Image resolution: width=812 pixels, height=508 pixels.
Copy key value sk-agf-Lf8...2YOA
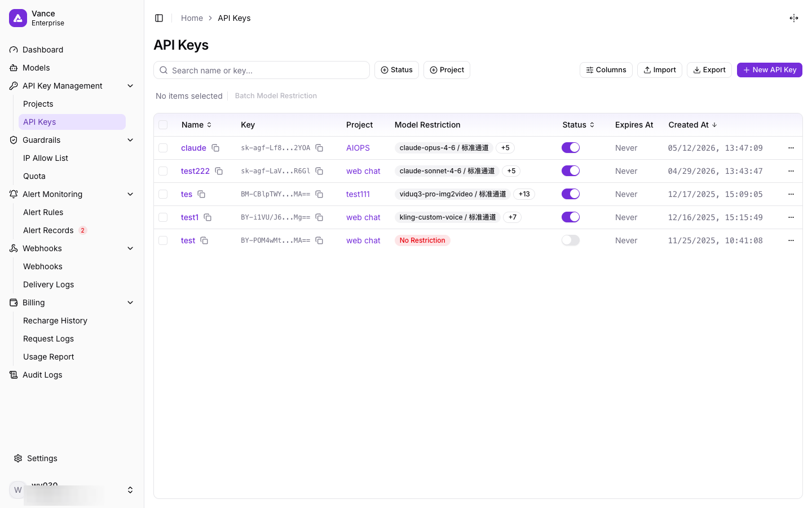point(319,148)
